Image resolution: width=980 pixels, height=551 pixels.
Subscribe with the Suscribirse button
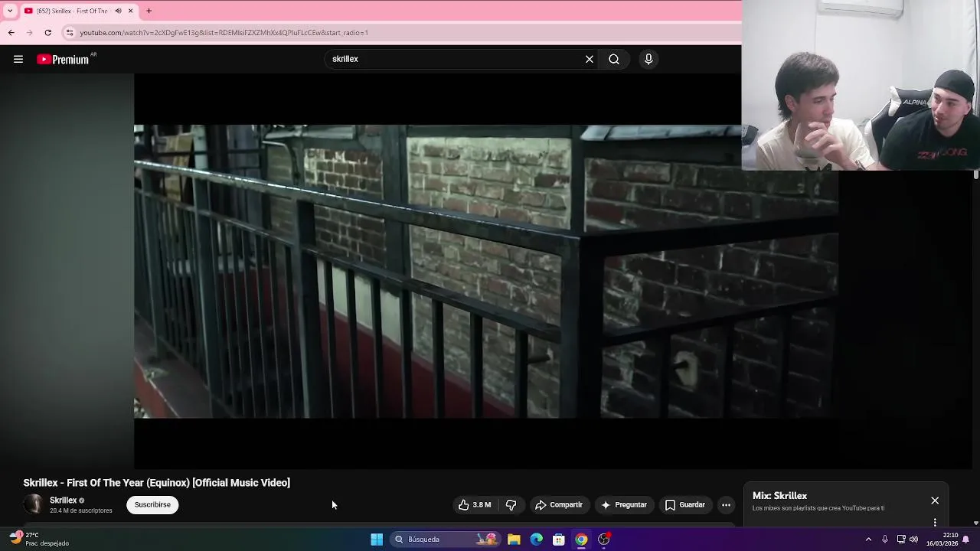[x=152, y=505]
